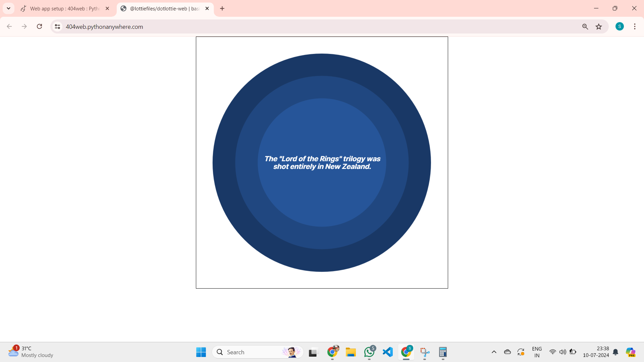This screenshot has height=362, width=644.
Task: Open the sync update tray icon
Action: tap(521, 352)
